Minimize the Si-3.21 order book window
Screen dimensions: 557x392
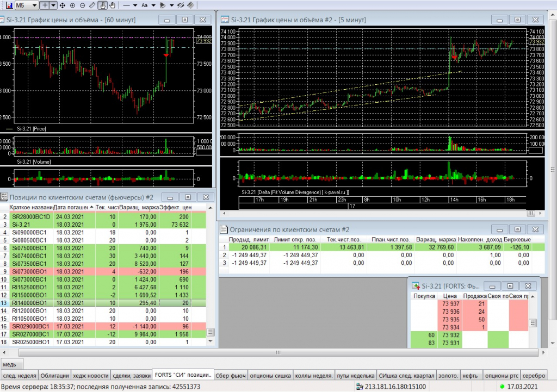(492, 286)
